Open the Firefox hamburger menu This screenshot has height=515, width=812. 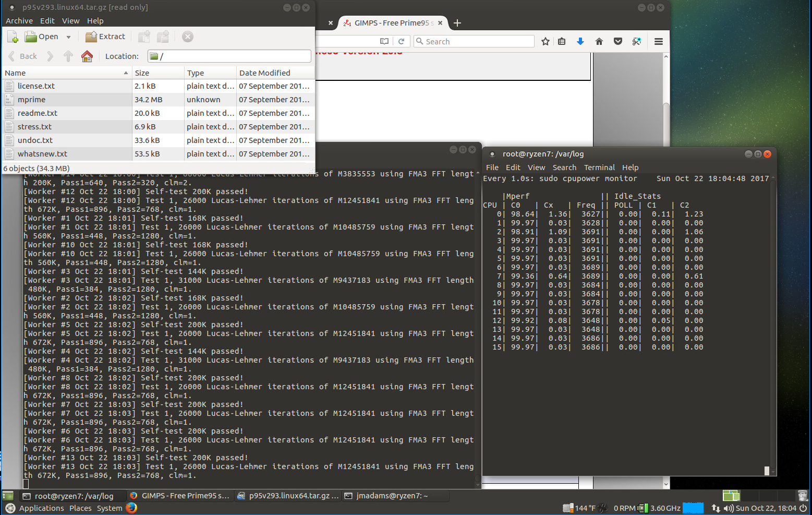pyautogui.click(x=659, y=41)
